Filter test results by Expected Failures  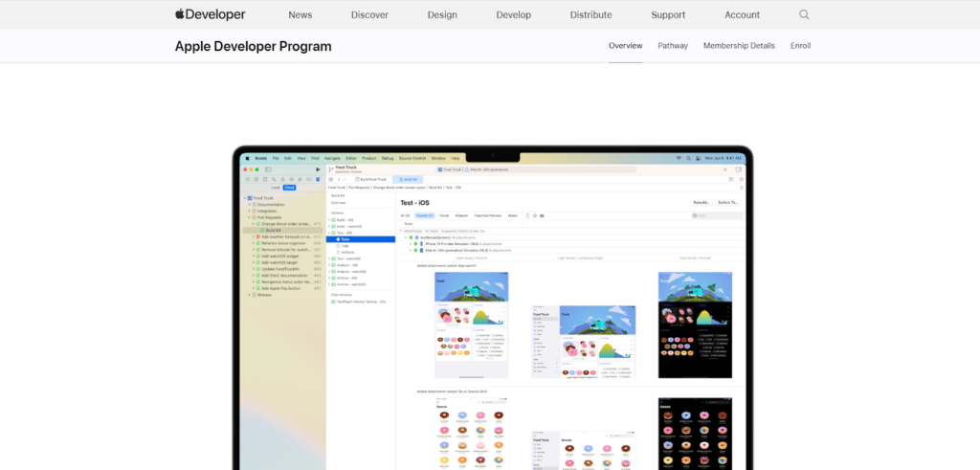click(x=487, y=215)
